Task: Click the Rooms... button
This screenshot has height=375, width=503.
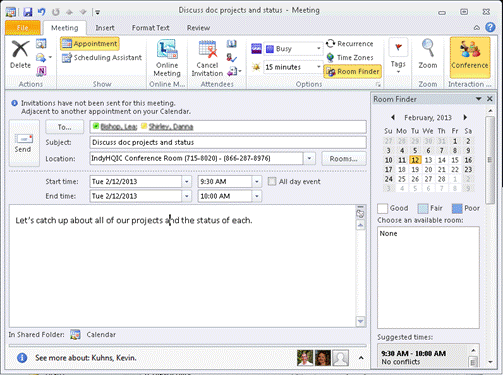Action: click(344, 159)
